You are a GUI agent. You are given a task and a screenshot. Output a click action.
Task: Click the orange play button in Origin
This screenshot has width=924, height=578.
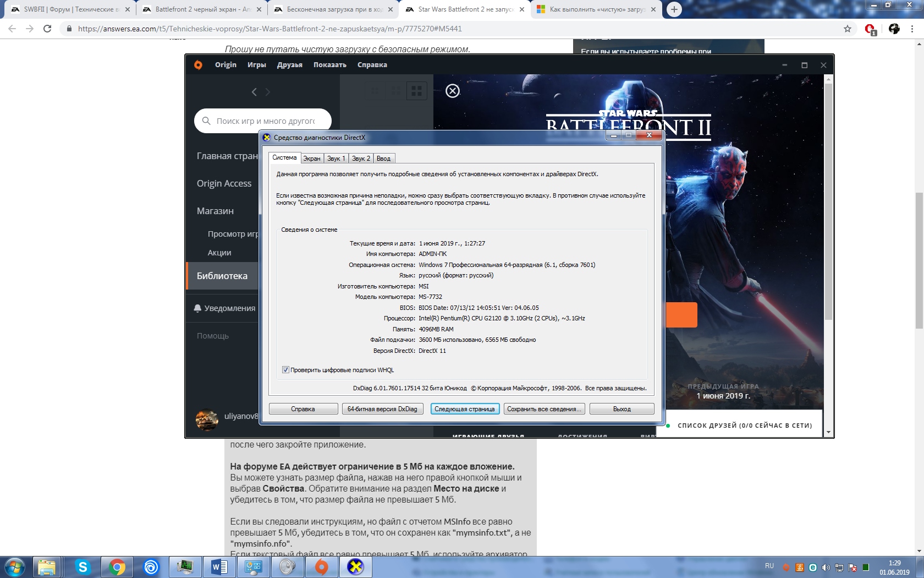(681, 315)
